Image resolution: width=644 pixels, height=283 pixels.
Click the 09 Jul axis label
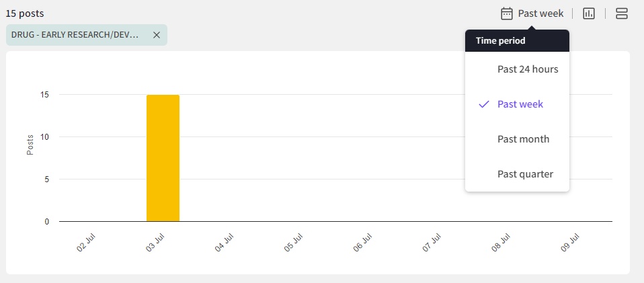tap(570, 243)
